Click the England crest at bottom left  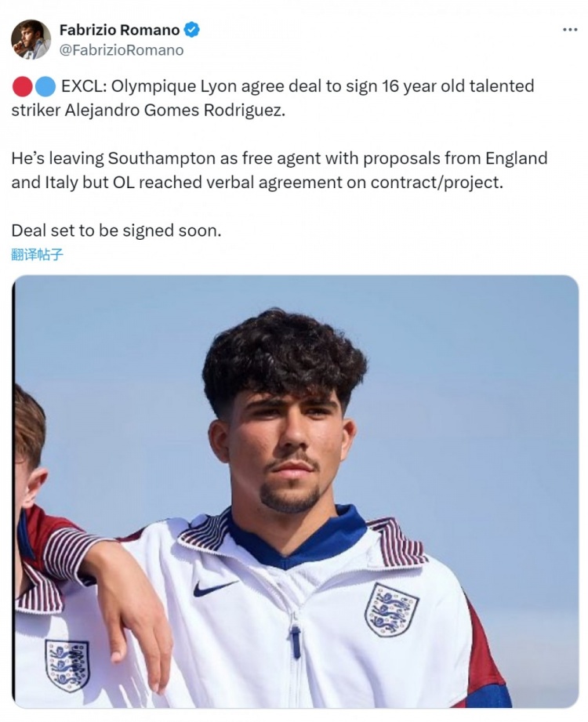67,665
